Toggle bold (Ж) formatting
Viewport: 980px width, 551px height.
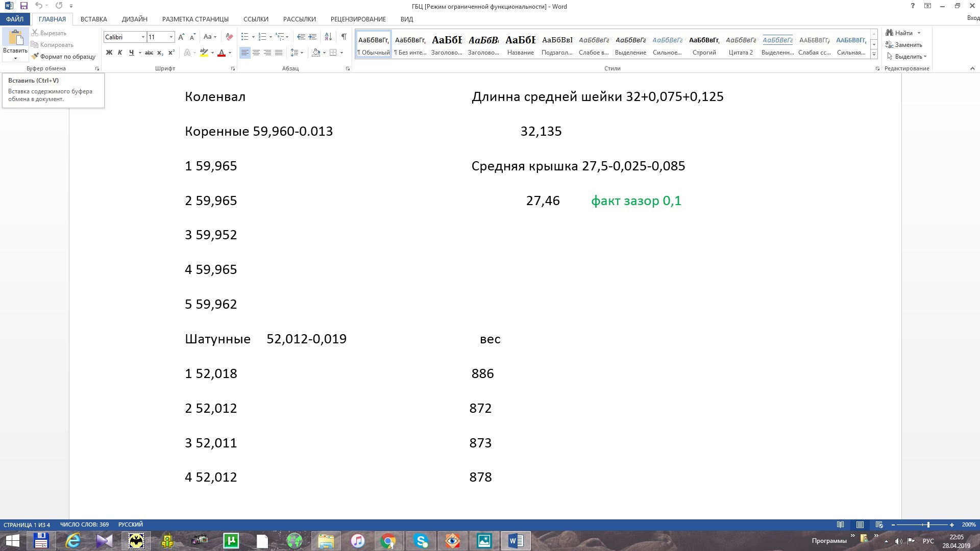click(109, 53)
